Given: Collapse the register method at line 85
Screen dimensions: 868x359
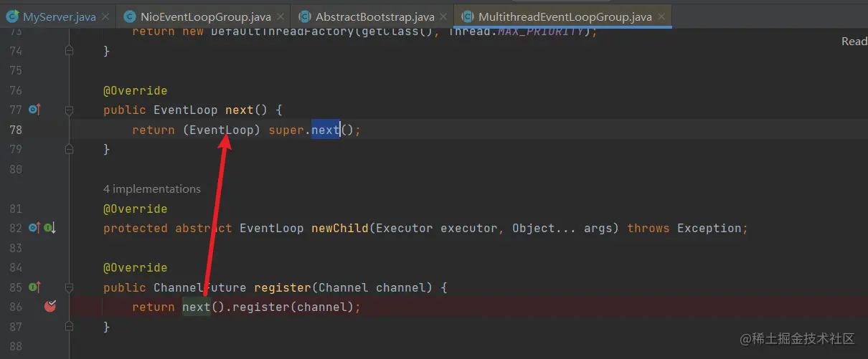Looking at the screenshot, I should (x=69, y=287).
